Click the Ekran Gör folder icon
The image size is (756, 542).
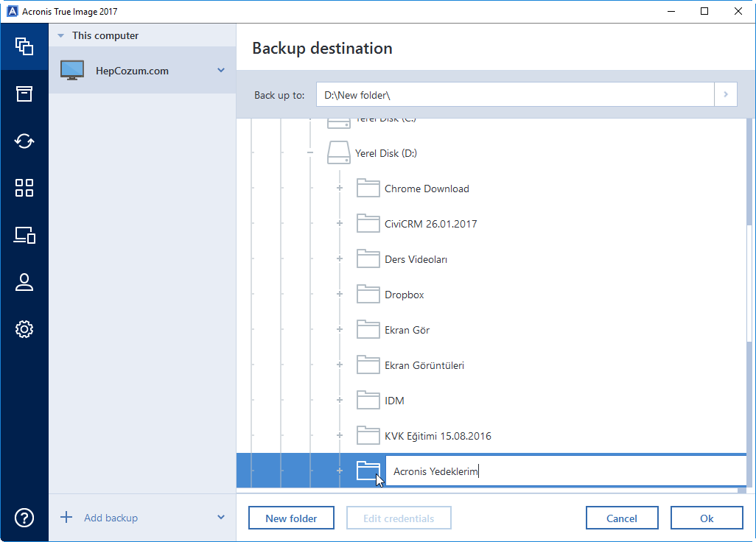pyautogui.click(x=368, y=329)
